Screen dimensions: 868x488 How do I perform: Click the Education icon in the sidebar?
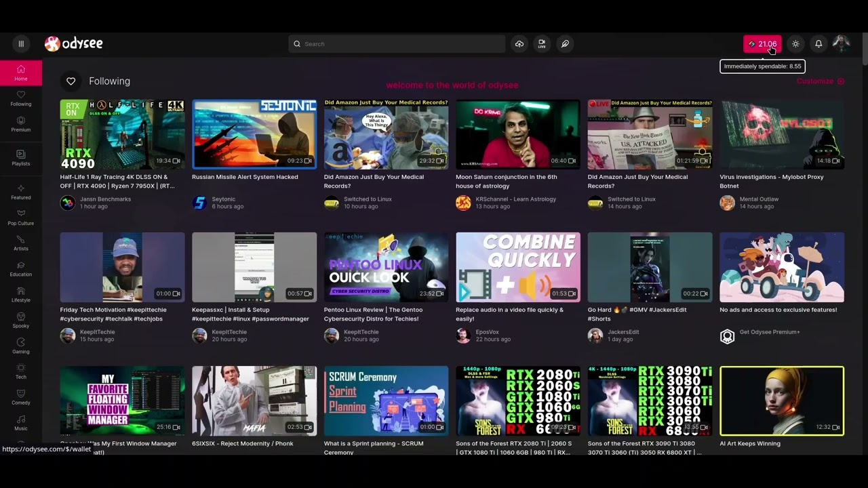21,265
